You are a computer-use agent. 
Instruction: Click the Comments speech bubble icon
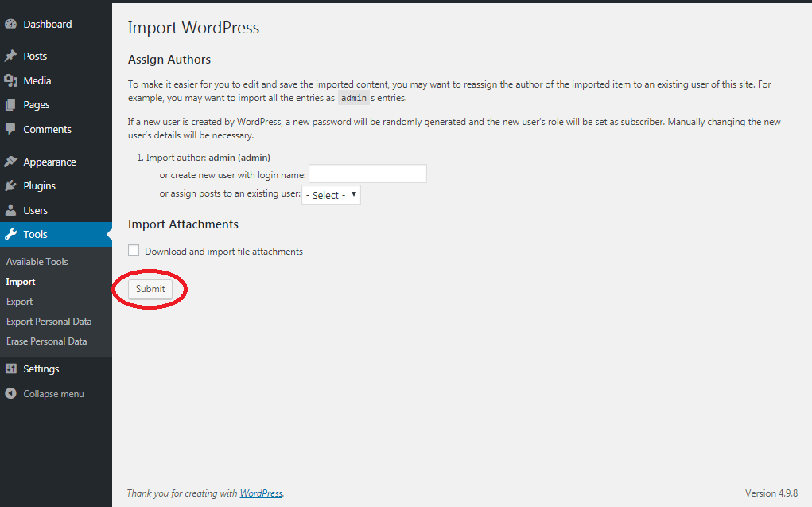point(10,129)
